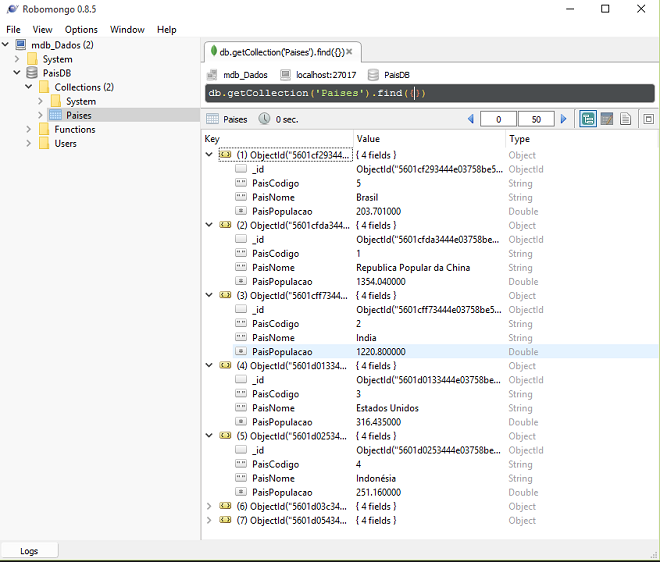660x562 pixels.
Task: Click the Collections (2) folder icon
Action: click(x=44, y=87)
